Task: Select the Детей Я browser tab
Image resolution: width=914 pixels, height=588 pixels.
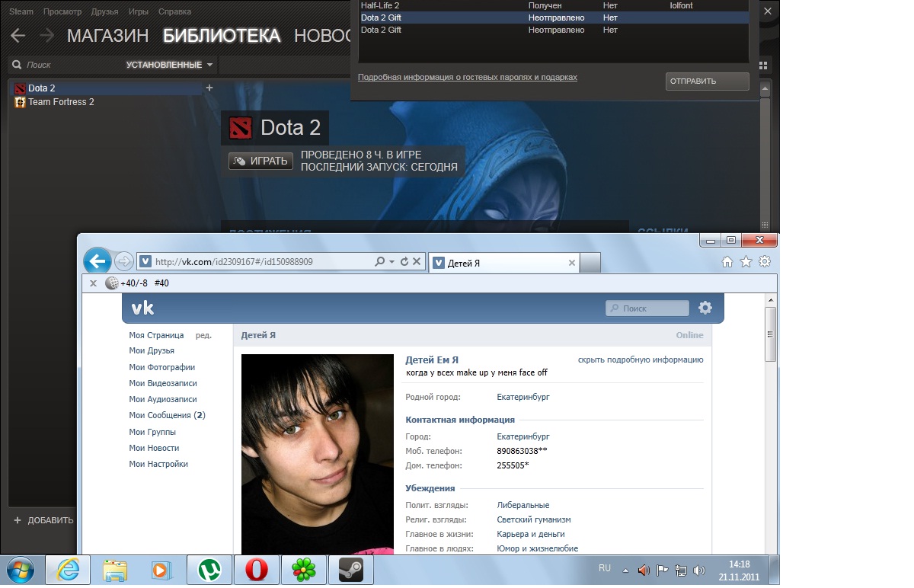Action: click(x=504, y=263)
